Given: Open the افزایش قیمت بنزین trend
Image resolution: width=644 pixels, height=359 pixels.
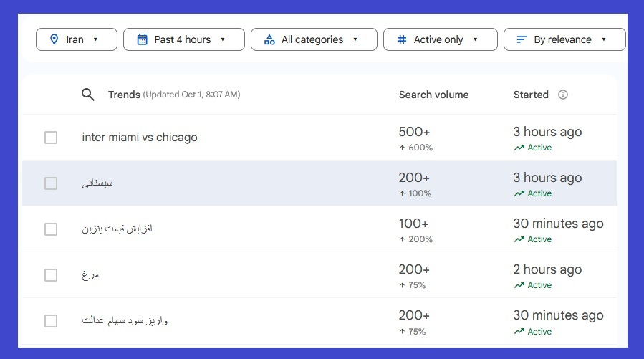Looking at the screenshot, I should [117, 229].
